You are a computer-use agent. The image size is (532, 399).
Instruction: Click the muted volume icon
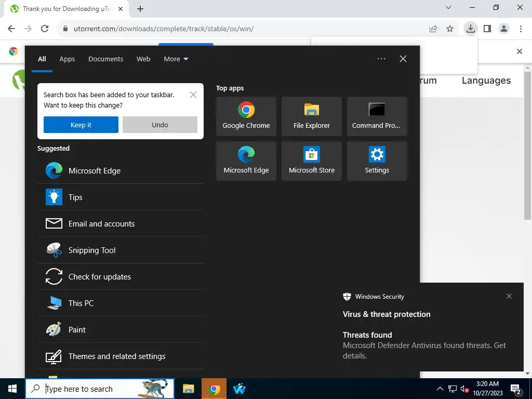click(x=464, y=389)
